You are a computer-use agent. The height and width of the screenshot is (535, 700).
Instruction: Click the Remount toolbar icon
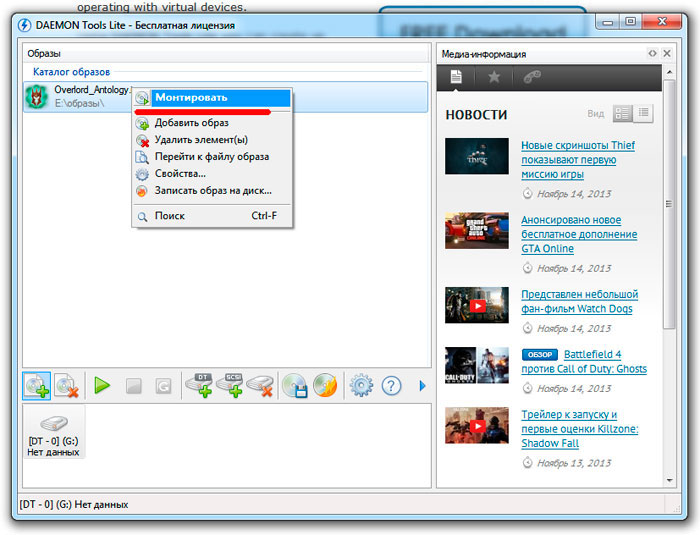[x=163, y=385]
